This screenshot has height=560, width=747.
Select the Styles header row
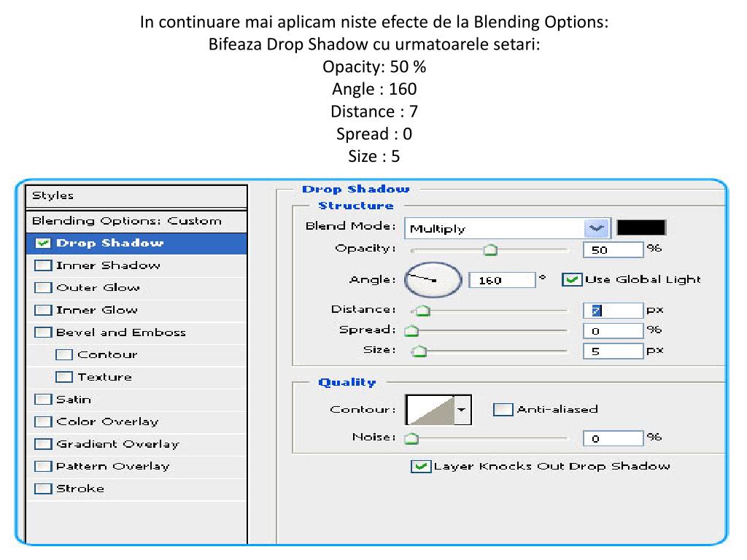(x=136, y=196)
